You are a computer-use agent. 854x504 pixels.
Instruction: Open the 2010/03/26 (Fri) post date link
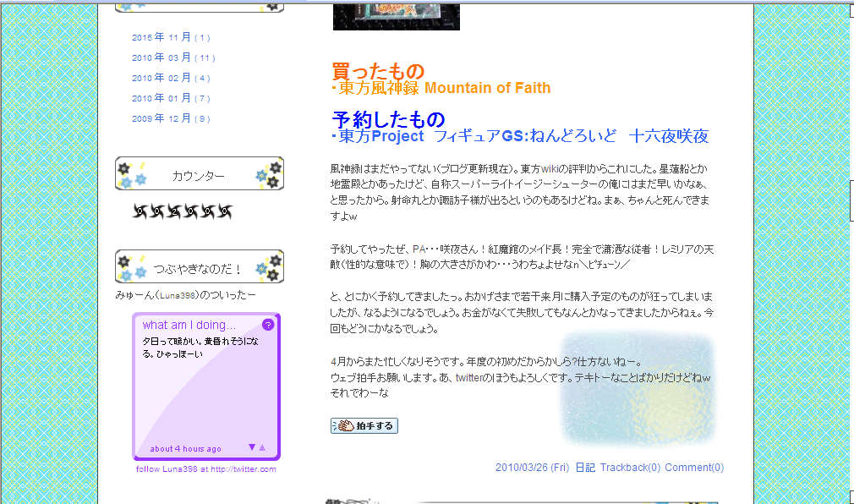[x=532, y=468]
